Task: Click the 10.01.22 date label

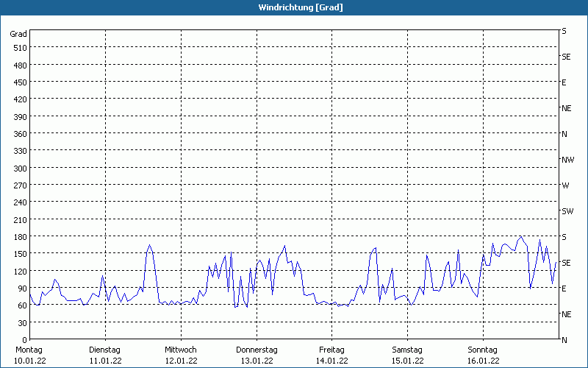Action: [x=29, y=361]
